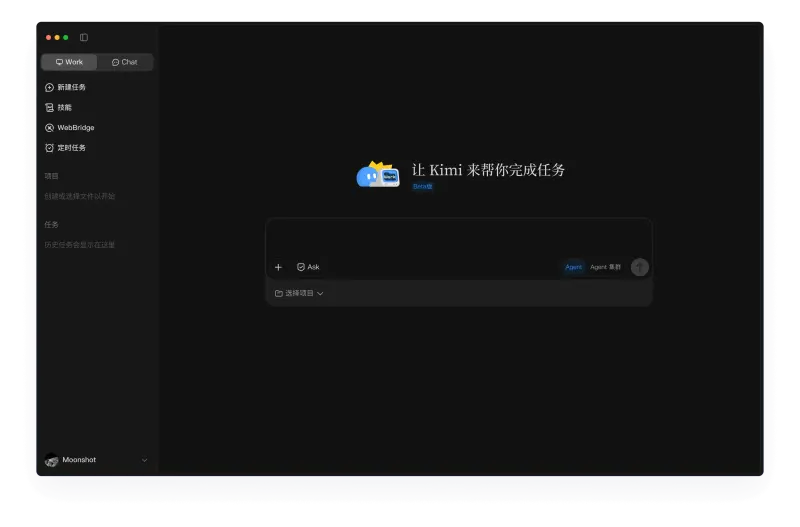Viewport: 800px width, 527px height.
Task: Click the 任务 section label
Action: (x=51, y=224)
